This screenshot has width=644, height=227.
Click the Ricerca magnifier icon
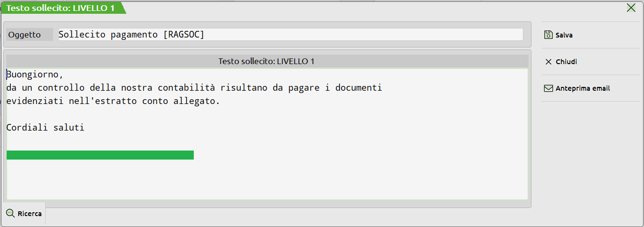tap(10, 214)
